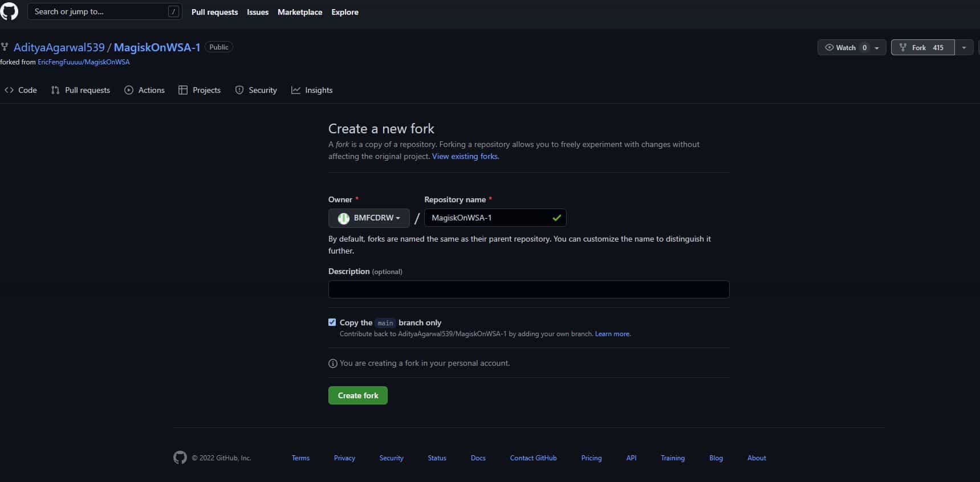Click the GitHub octocat logo in header
980x482 pixels.
[9, 11]
